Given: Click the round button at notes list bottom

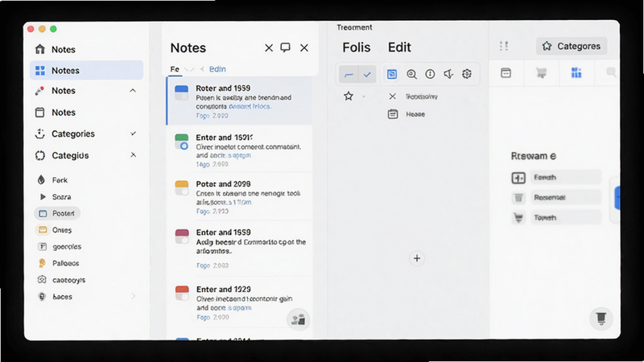Looking at the screenshot, I should pos(298,319).
